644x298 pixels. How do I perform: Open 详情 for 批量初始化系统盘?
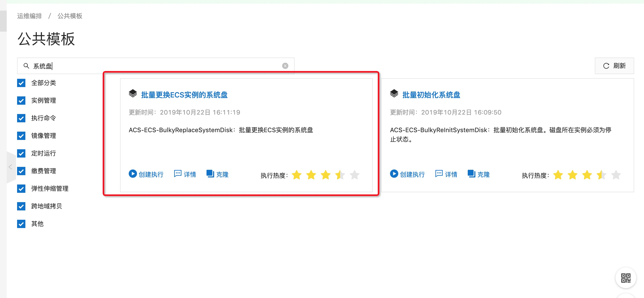click(x=446, y=174)
